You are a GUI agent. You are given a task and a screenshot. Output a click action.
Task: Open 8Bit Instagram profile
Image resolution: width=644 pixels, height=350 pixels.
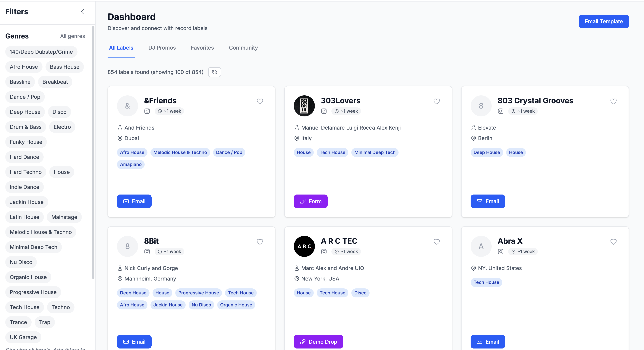pyautogui.click(x=147, y=252)
